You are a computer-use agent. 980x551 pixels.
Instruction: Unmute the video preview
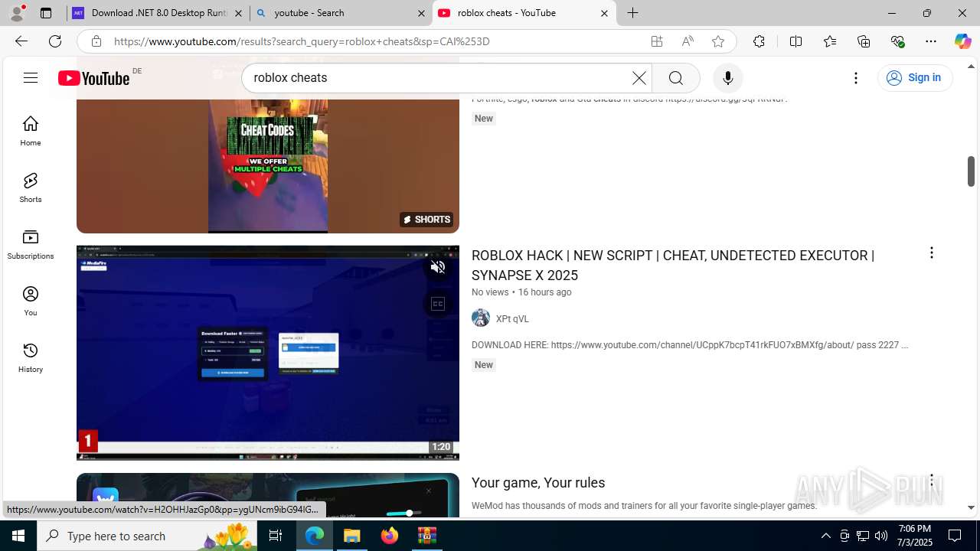click(438, 267)
